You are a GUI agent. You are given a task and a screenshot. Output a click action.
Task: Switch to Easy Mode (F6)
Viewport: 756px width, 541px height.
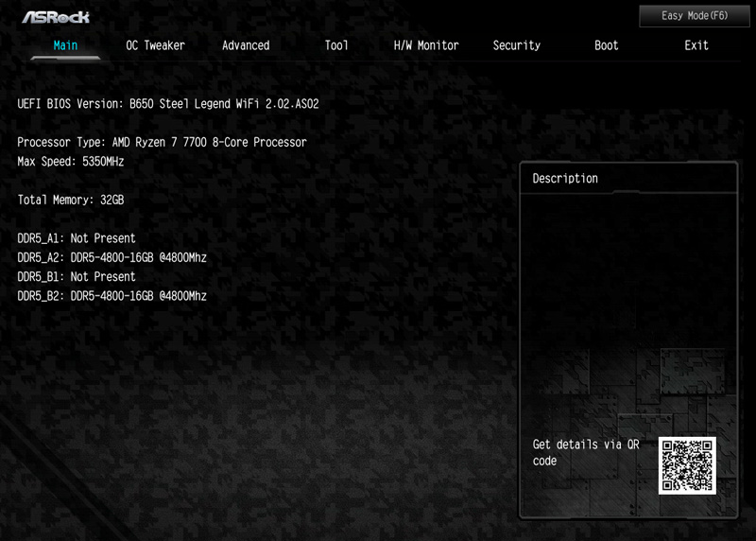(695, 16)
